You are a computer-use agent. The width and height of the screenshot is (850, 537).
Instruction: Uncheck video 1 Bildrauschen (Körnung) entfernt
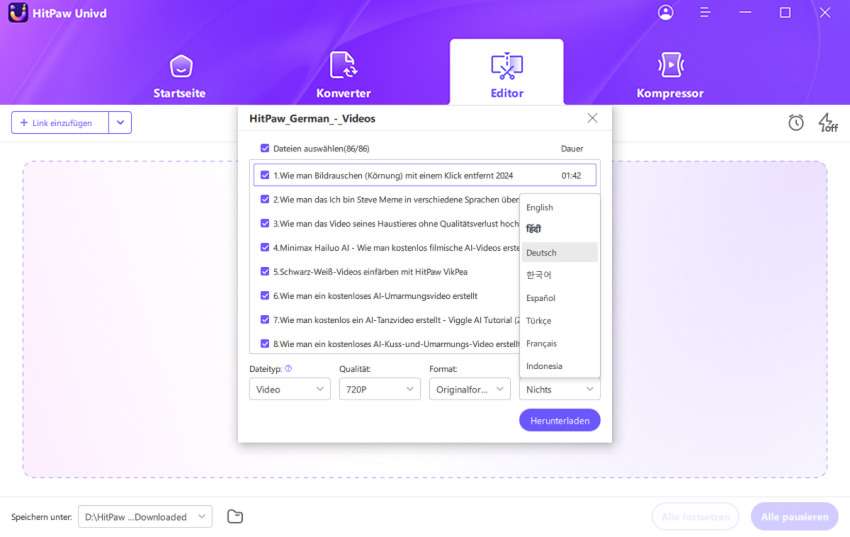click(x=265, y=175)
